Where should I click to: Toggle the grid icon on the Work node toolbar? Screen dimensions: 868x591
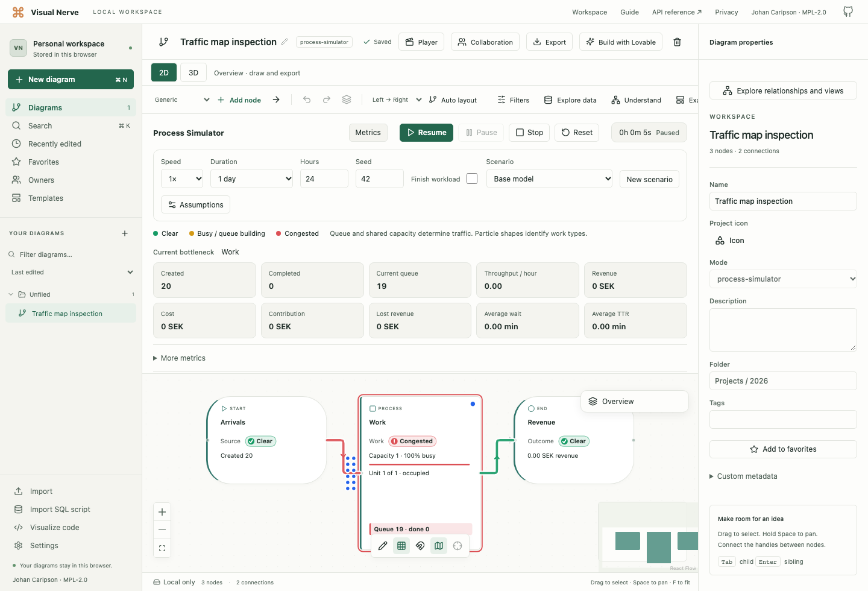click(401, 546)
